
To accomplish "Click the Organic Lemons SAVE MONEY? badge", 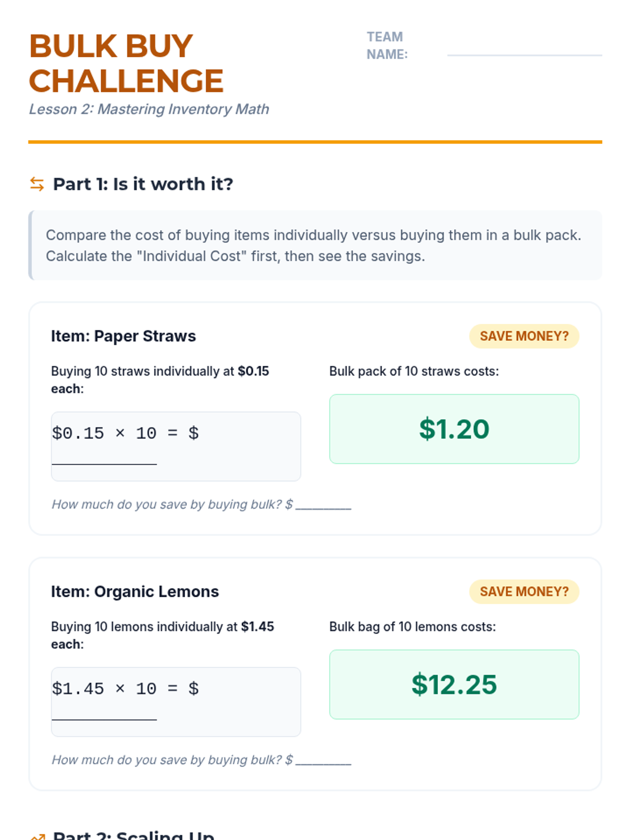I will pos(524,592).
